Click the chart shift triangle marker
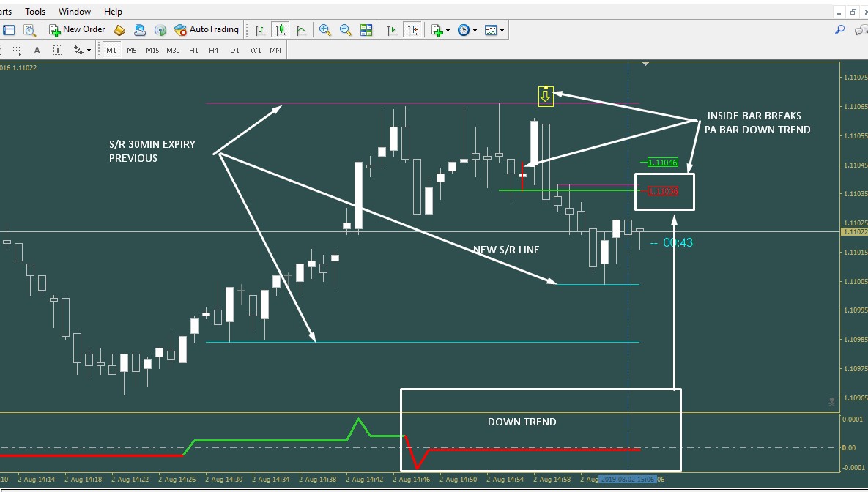This screenshot has width=868, height=492. pos(645,64)
